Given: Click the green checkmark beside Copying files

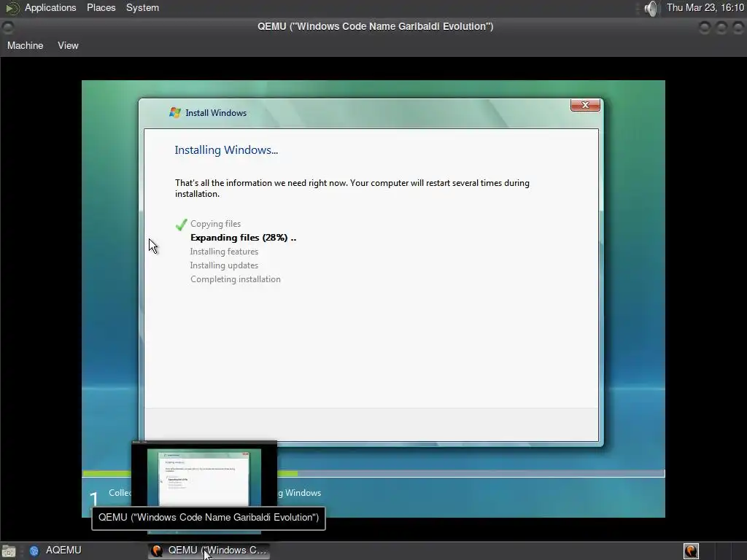Looking at the screenshot, I should 181,225.
